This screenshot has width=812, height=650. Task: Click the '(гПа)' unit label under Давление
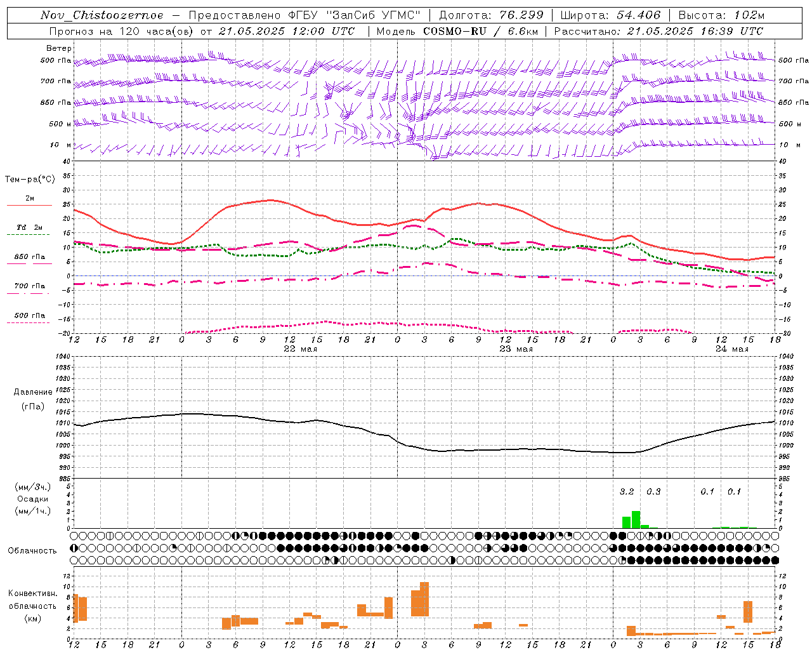coord(33,407)
